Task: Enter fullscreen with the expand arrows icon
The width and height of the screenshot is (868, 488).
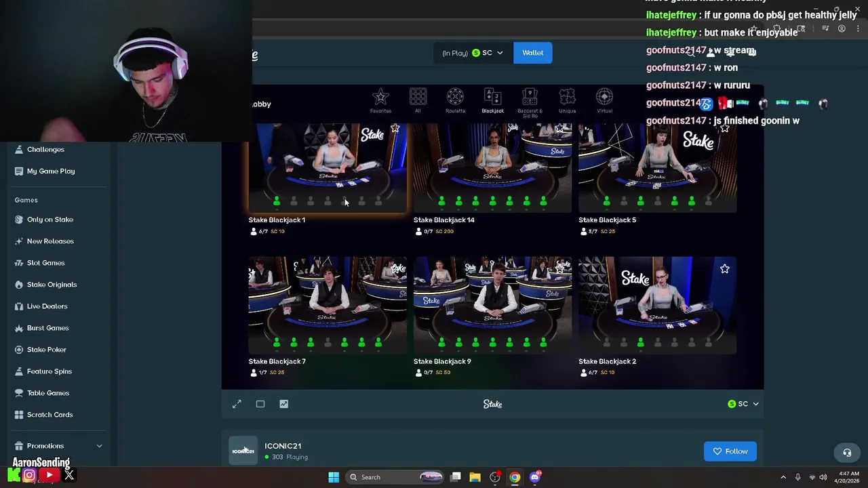Action: pyautogui.click(x=237, y=404)
